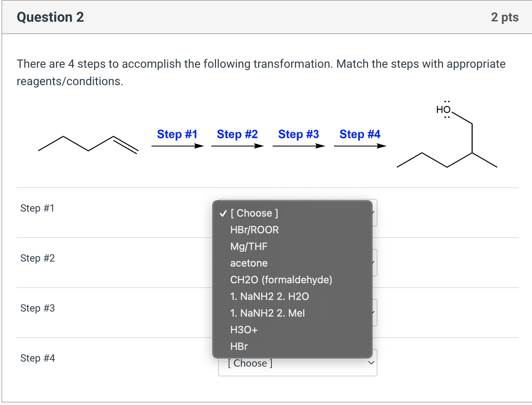Pick CH2O (formaldehyde) from the options
The height and width of the screenshot is (405, 532).
[x=281, y=280]
